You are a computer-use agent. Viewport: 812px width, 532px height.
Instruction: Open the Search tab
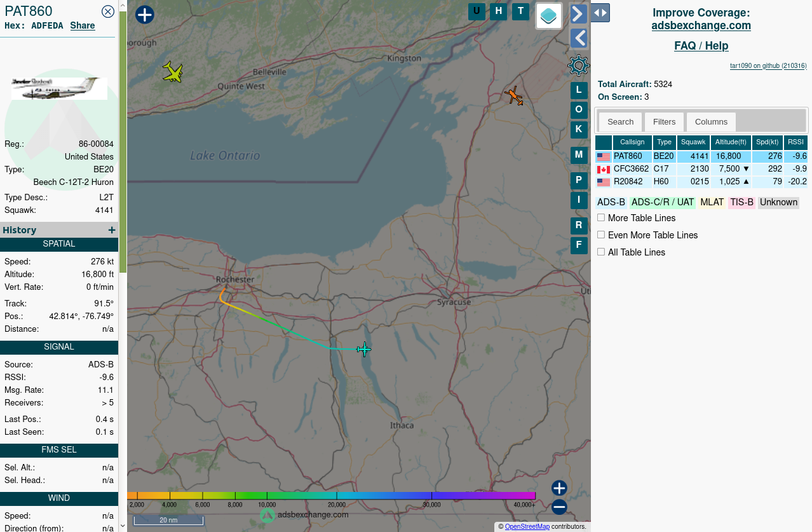(x=620, y=122)
